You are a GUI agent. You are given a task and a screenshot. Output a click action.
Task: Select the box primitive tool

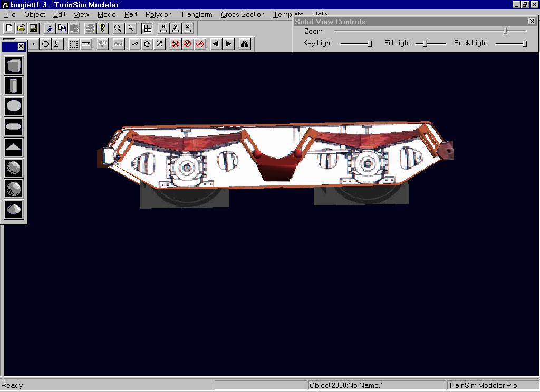click(x=14, y=65)
